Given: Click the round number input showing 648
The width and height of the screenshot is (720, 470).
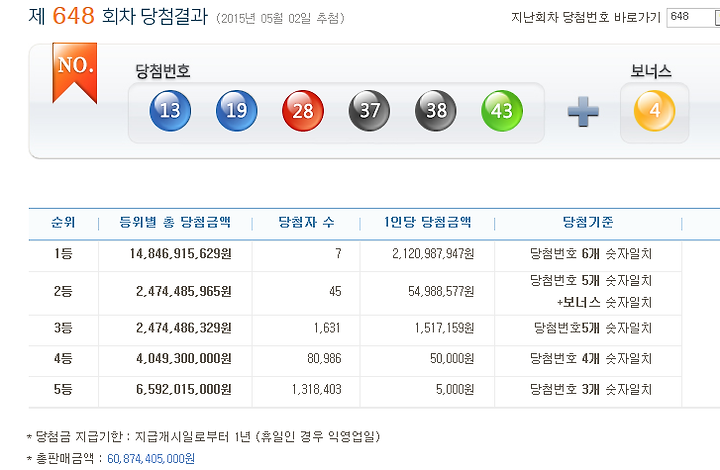Looking at the screenshot, I should 693,17.
